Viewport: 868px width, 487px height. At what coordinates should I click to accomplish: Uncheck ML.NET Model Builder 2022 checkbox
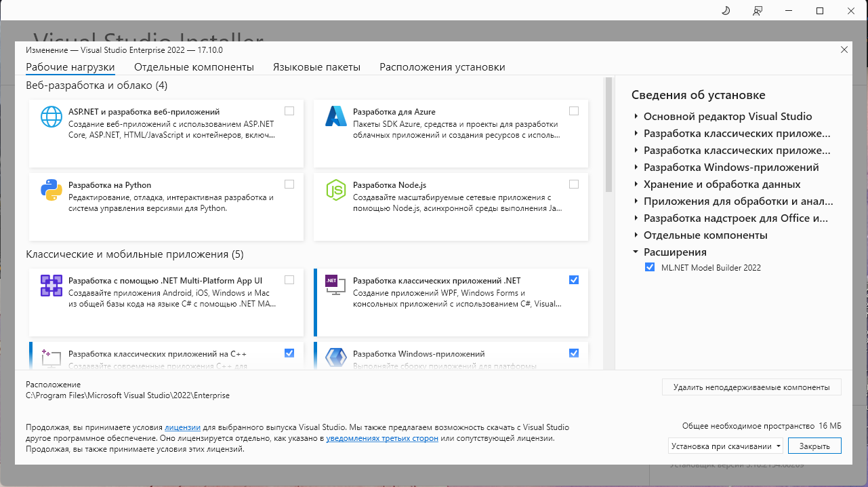[x=650, y=267]
